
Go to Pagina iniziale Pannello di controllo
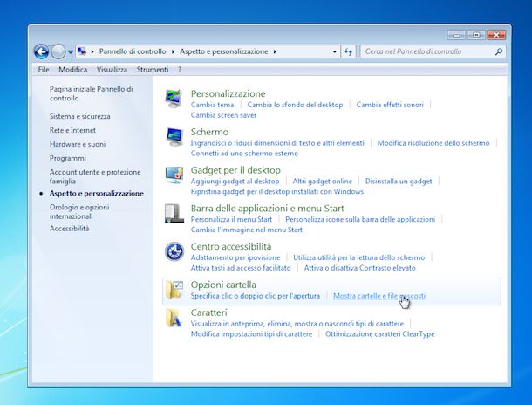[x=92, y=93]
